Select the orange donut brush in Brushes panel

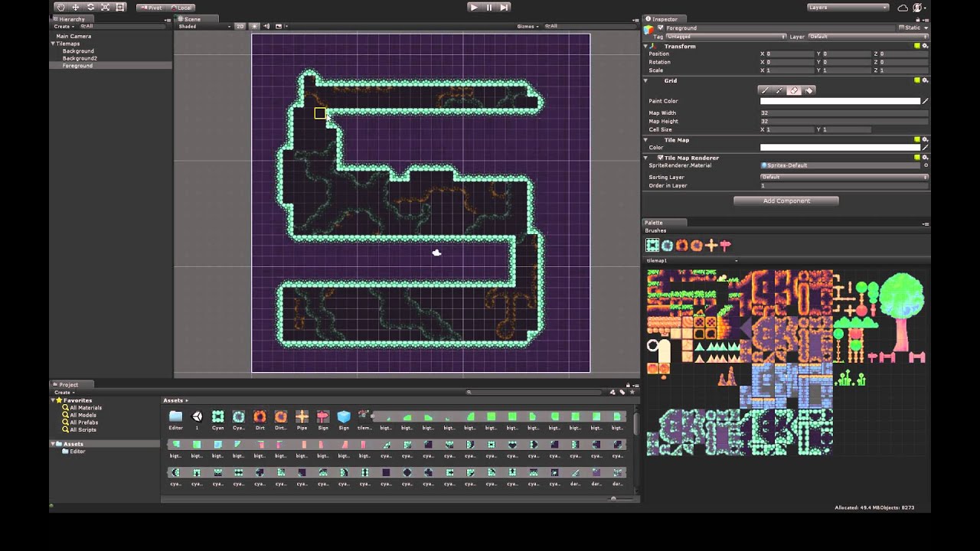[682, 245]
